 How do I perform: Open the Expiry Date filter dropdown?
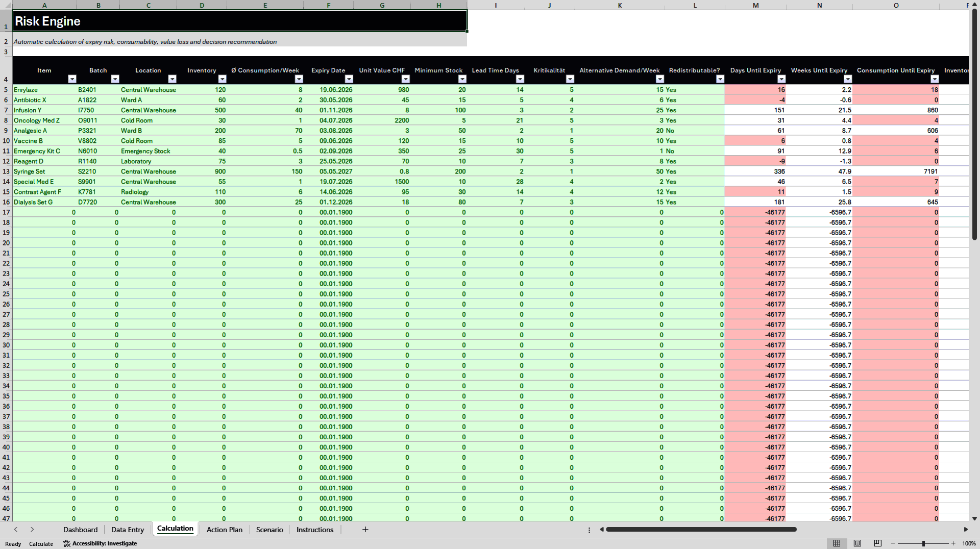pos(349,79)
